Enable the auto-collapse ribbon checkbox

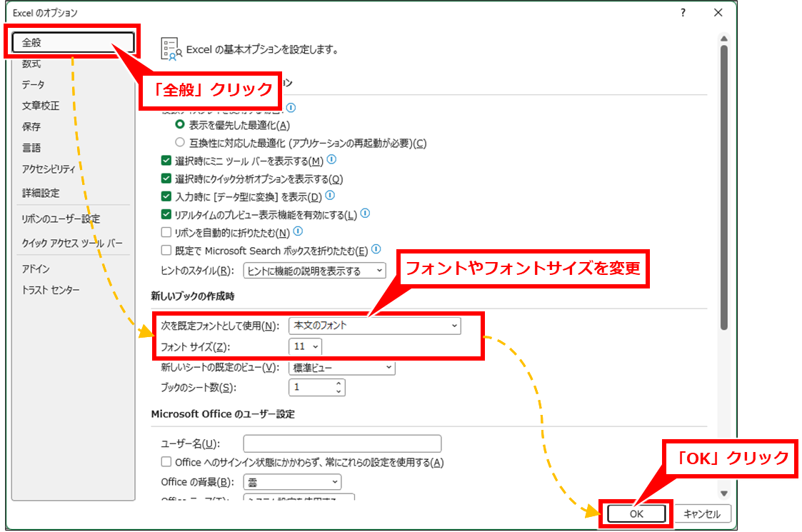coord(166,232)
